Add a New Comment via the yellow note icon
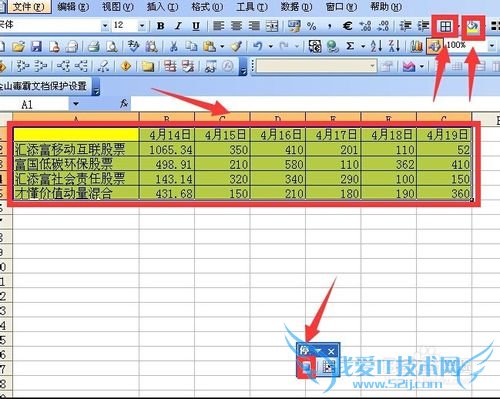Screen dimensions: 500x399 (x=147, y=66)
